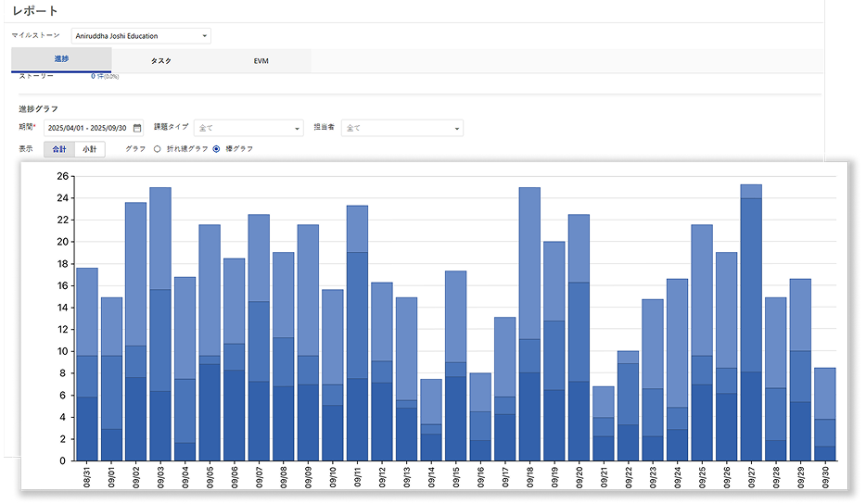Open the 進捗 tab
The width and height of the screenshot is (866, 504).
[61, 59]
